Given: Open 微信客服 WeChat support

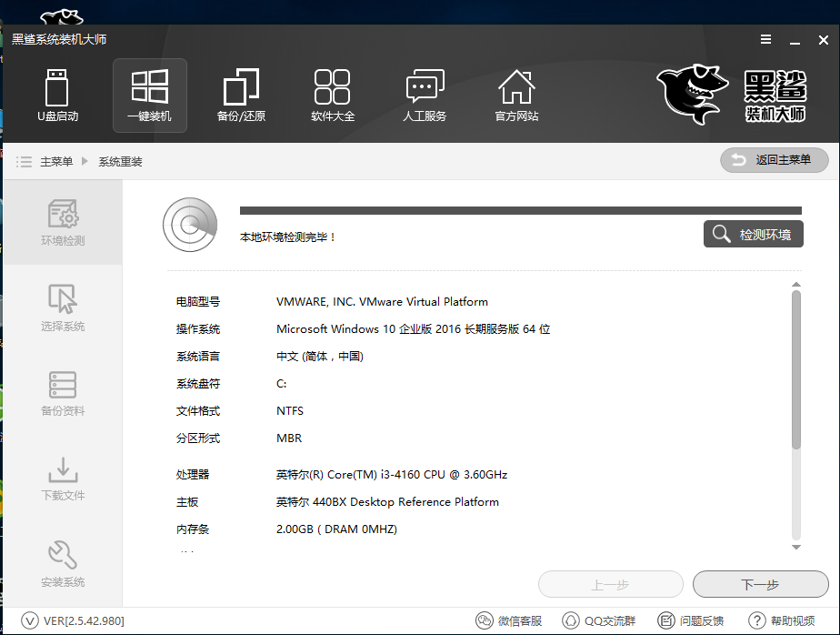Looking at the screenshot, I should click(x=509, y=621).
